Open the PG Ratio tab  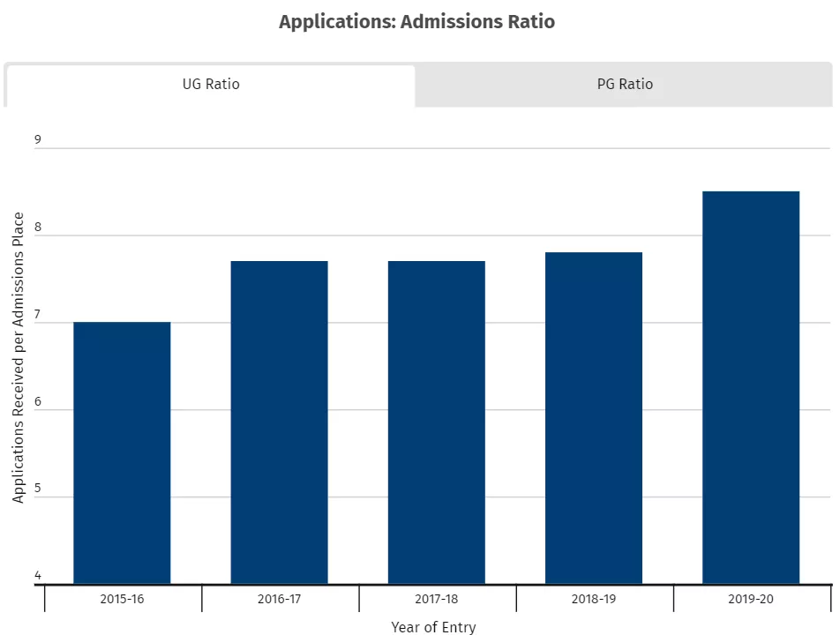625,85
